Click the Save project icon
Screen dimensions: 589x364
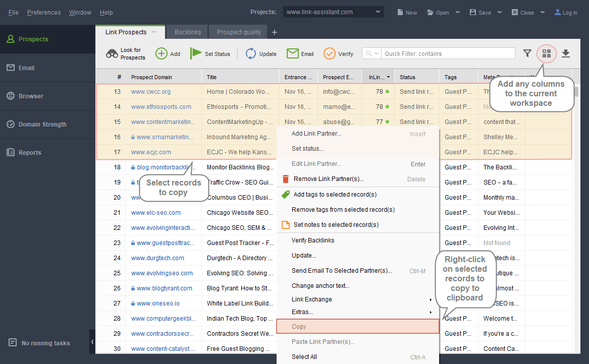pos(473,13)
